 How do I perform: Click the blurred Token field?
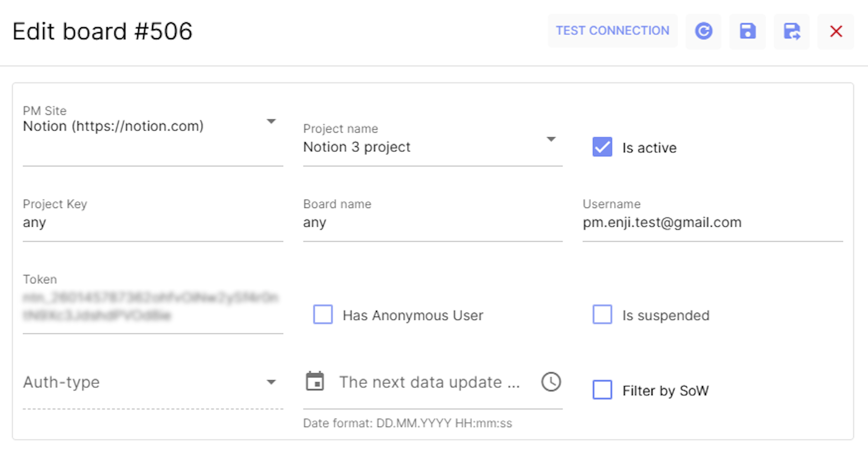(x=153, y=306)
